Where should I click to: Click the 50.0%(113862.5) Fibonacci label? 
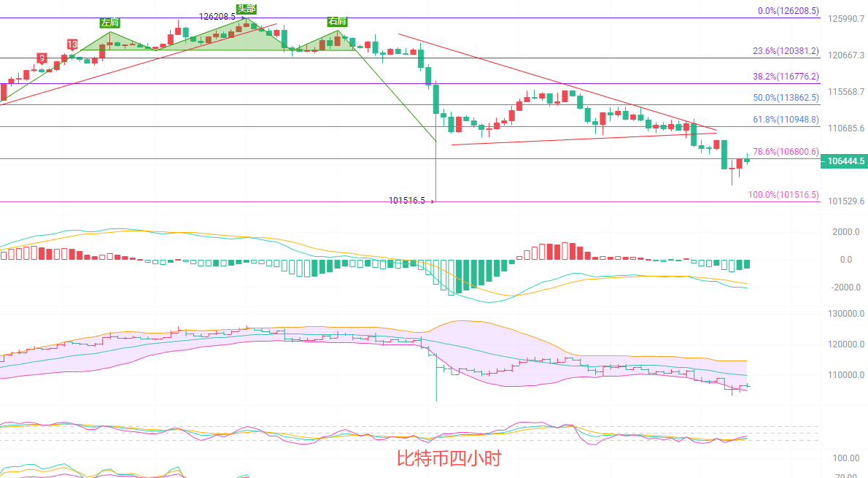pyautogui.click(x=786, y=98)
